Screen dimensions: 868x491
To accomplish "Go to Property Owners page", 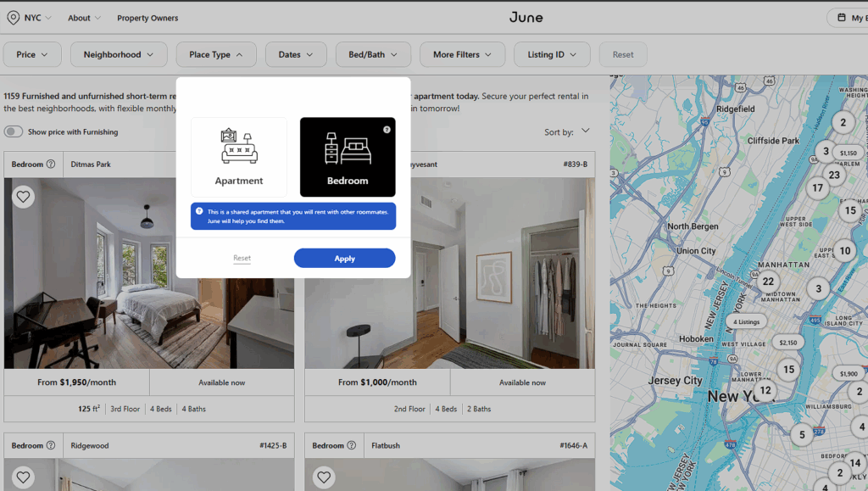I will (x=147, y=18).
